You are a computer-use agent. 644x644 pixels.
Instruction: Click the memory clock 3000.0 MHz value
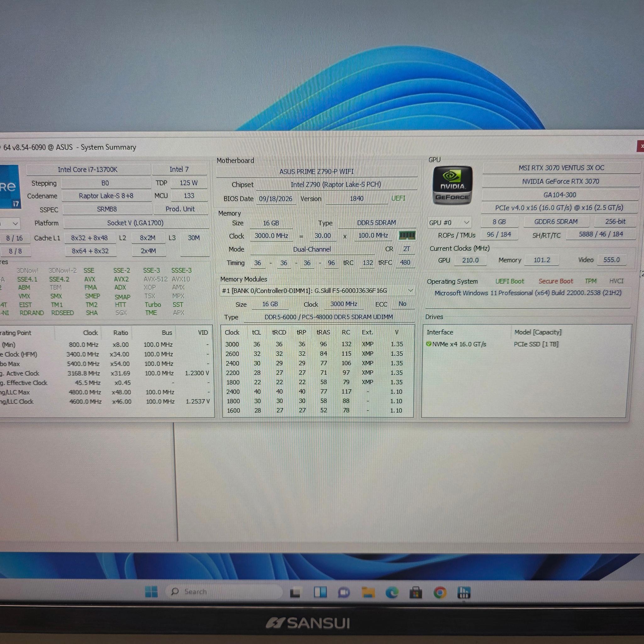271,236
